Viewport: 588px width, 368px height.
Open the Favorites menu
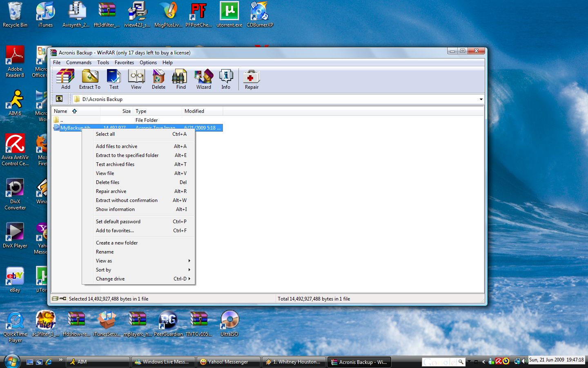click(124, 63)
